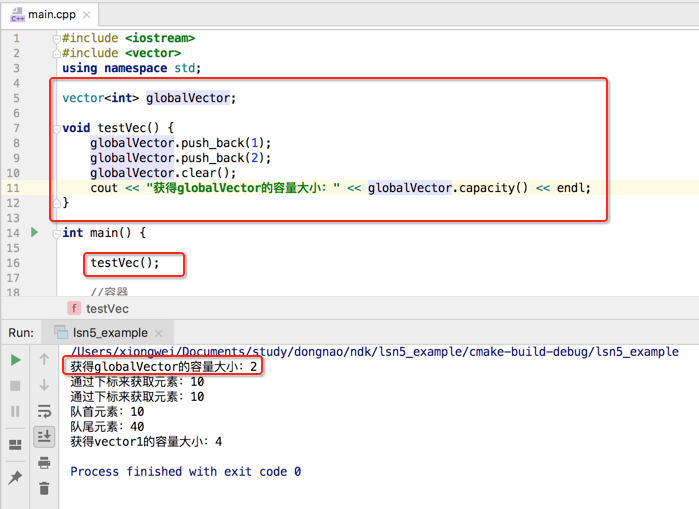Click 'void testVec()' function signature

pyautogui.click(x=111, y=128)
